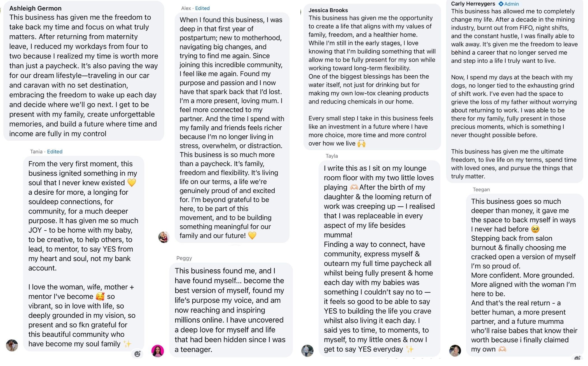The height and width of the screenshot is (366, 588).
Task: Select Peggy's message bubble about finding myself
Action: pos(231,310)
